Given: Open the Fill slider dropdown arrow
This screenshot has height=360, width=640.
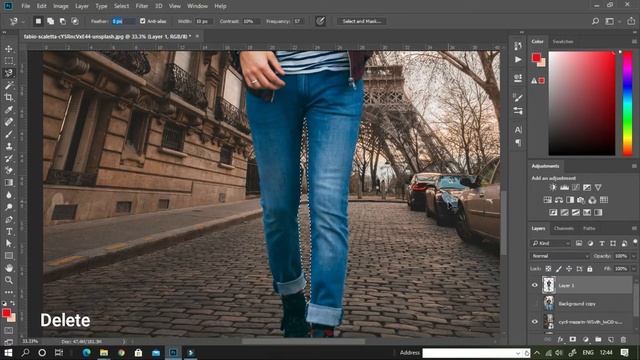Looking at the screenshot, I should point(633,269).
